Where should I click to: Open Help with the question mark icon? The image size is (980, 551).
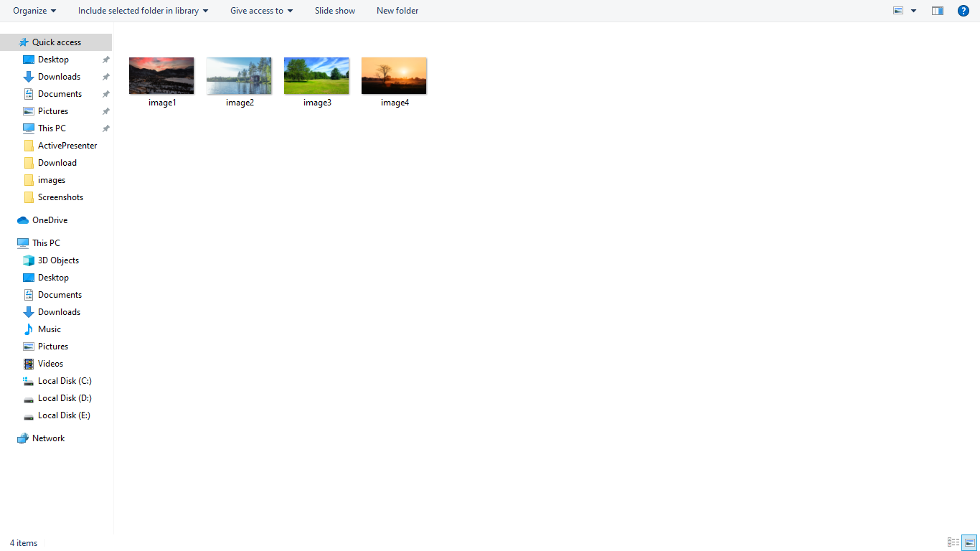(963, 10)
